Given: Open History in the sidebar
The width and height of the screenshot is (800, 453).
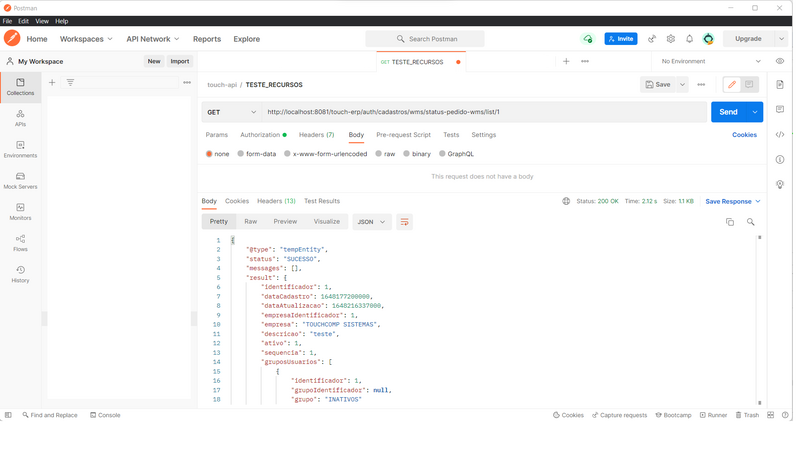Looking at the screenshot, I should (x=20, y=273).
